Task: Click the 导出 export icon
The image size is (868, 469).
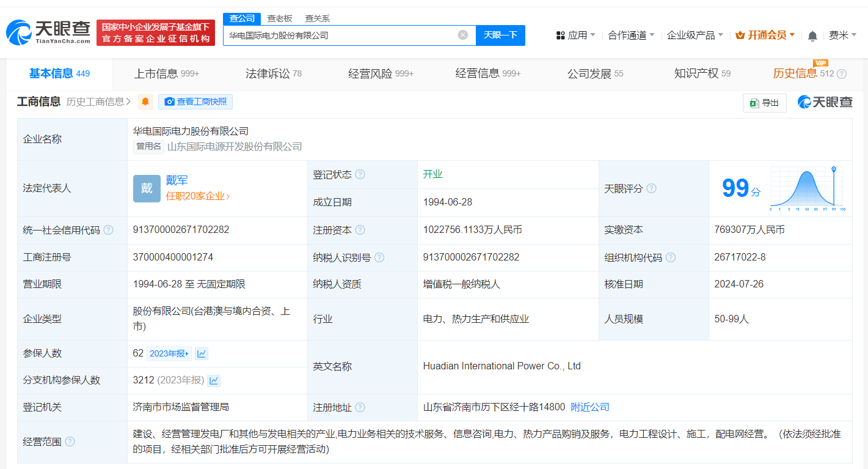Action: (x=764, y=103)
